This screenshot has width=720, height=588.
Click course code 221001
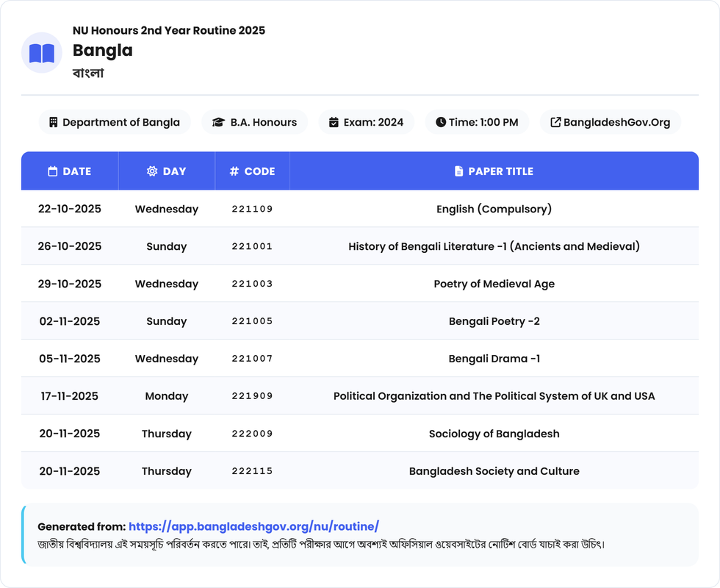(252, 246)
